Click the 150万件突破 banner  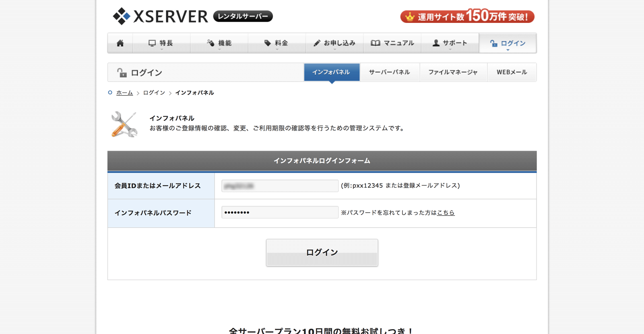click(467, 16)
